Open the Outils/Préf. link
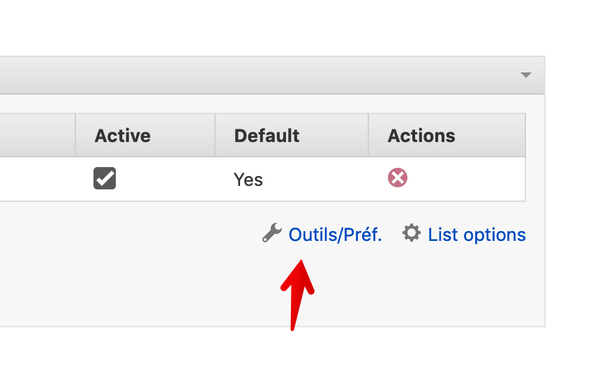600x376 pixels. click(x=335, y=234)
